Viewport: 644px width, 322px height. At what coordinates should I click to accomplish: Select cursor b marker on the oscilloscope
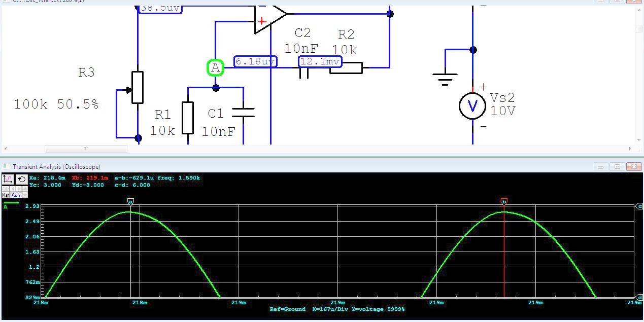tap(504, 201)
